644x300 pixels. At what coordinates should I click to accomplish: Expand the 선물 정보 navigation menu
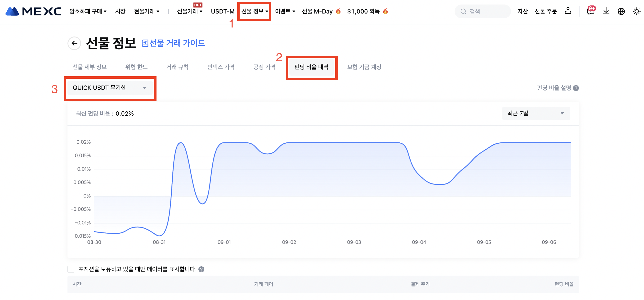[254, 11]
